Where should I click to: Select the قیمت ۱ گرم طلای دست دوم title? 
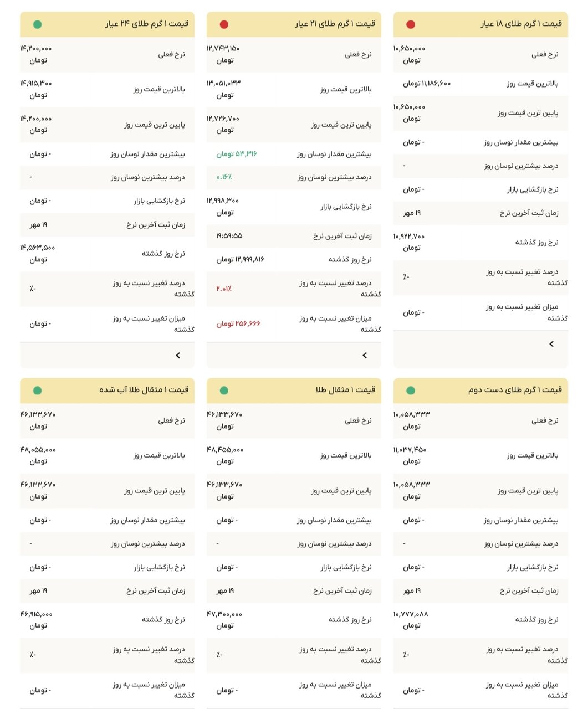coord(515,390)
